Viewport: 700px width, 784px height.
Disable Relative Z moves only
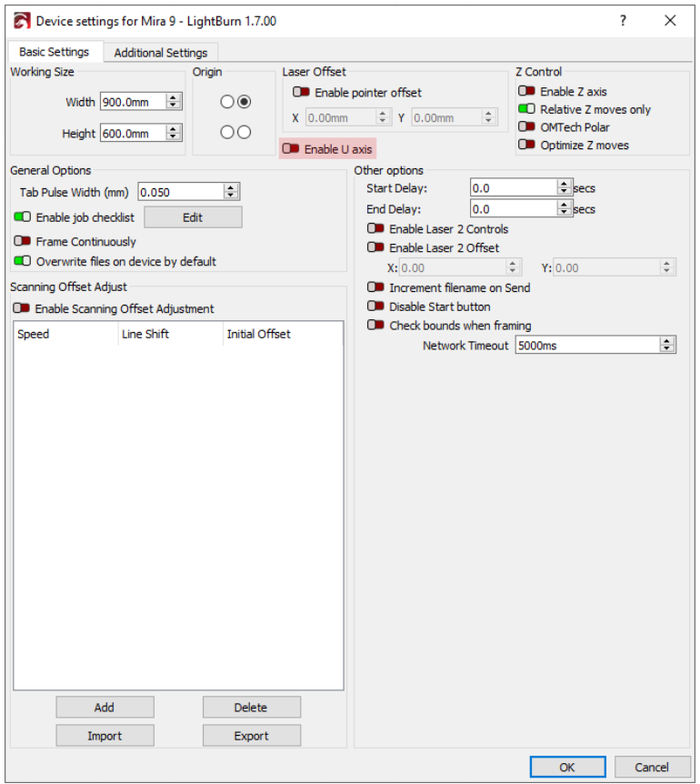(526, 109)
